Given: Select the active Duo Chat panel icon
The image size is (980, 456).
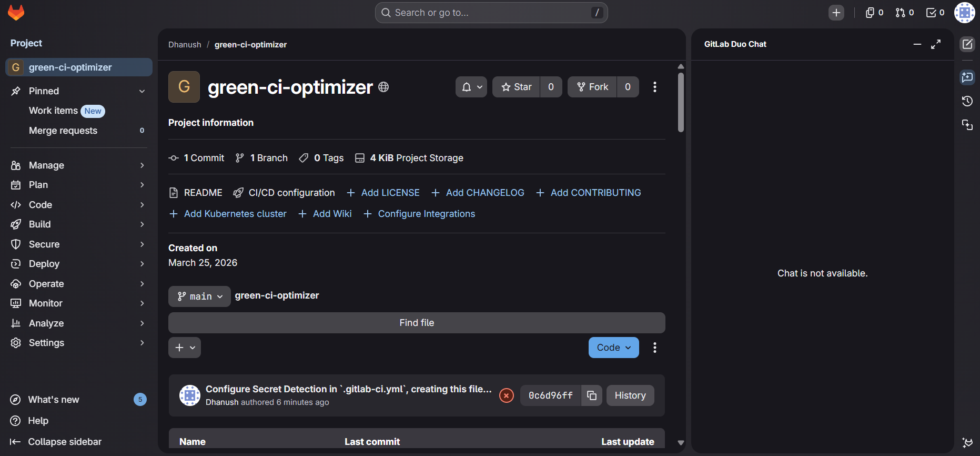Looking at the screenshot, I should click(x=967, y=77).
